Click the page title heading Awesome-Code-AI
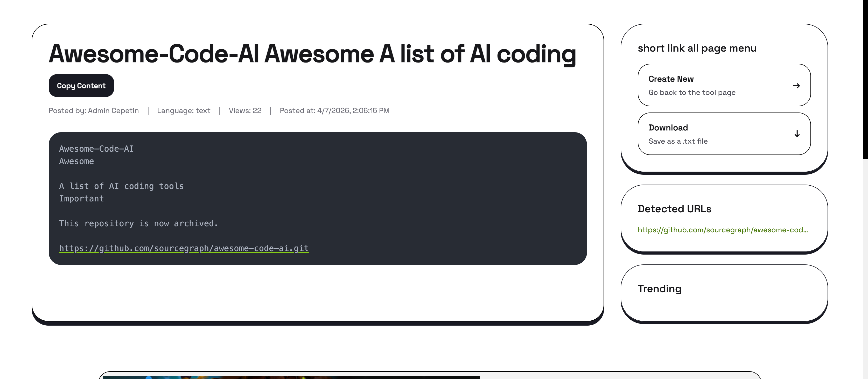The height and width of the screenshot is (379, 868). pyautogui.click(x=312, y=54)
